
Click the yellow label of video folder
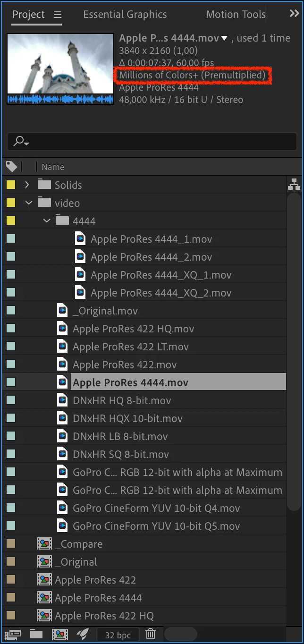[11, 203]
